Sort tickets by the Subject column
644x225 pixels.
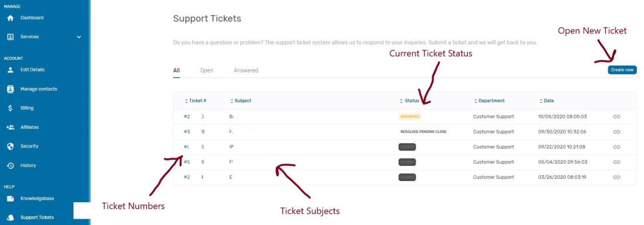[240, 101]
